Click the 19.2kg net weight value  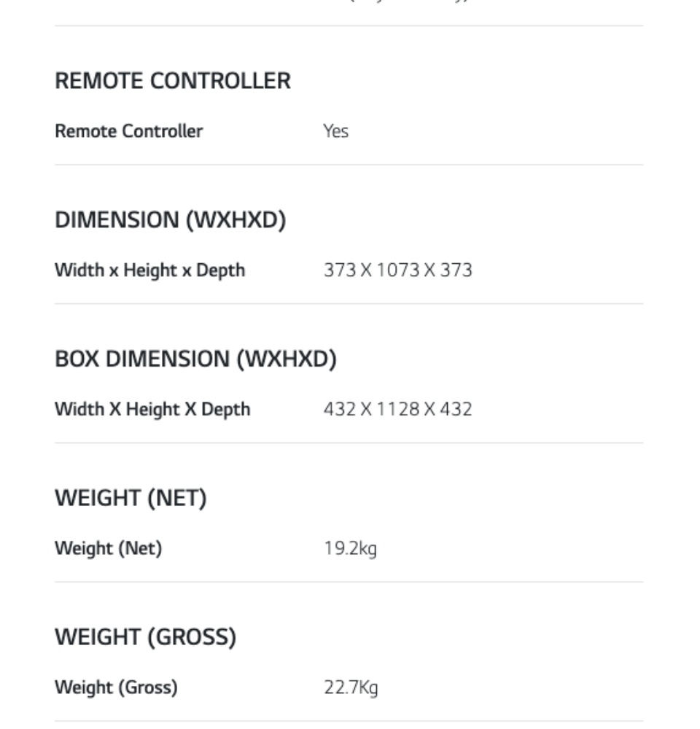coord(350,548)
